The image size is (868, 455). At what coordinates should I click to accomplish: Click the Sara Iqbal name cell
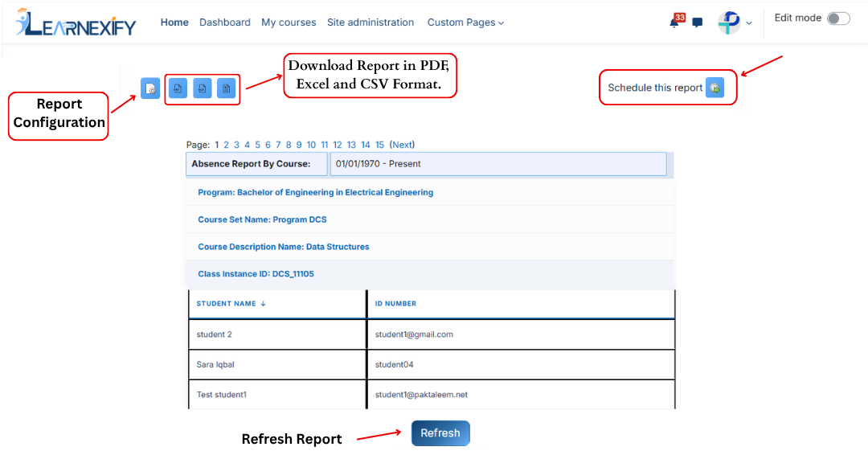277,364
